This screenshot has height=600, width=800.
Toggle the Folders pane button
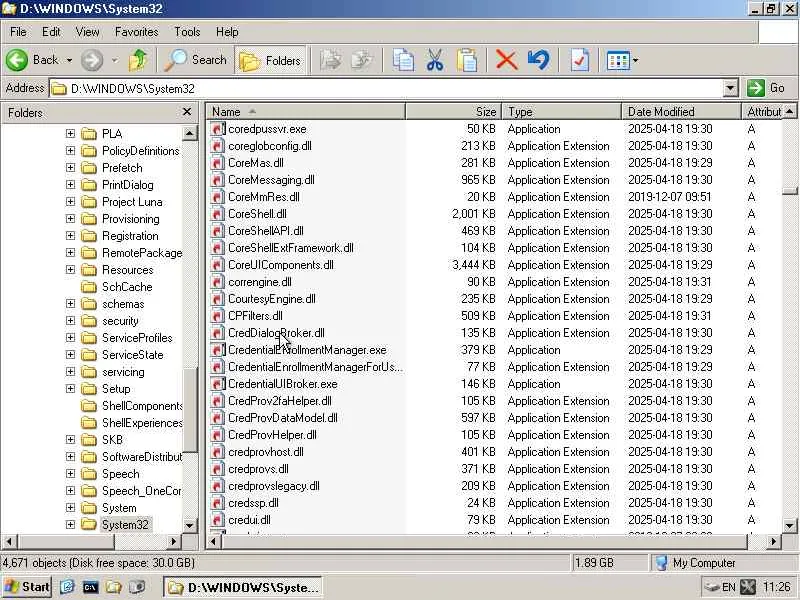(x=270, y=61)
